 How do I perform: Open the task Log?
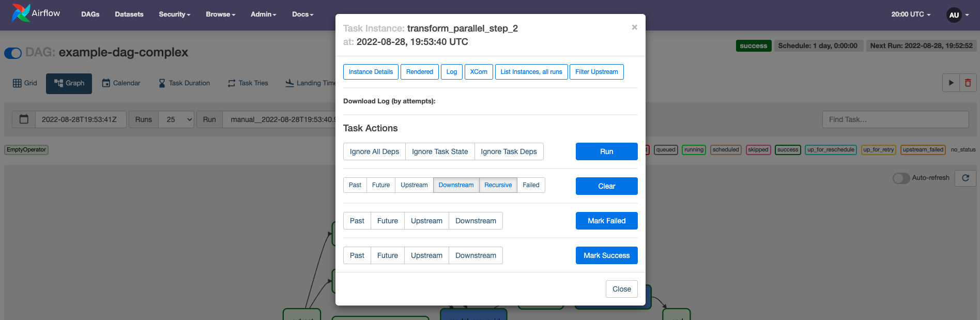[x=452, y=72]
